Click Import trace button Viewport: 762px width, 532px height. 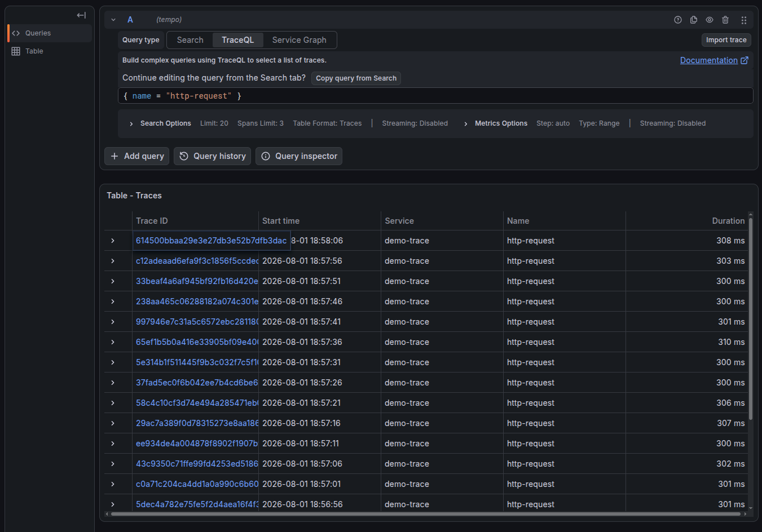[726, 40]
